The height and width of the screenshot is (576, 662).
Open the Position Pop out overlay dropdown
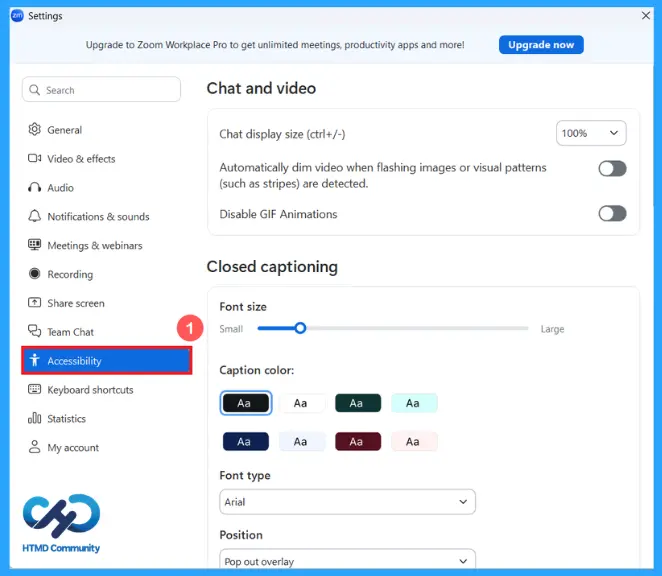point(347,561)
